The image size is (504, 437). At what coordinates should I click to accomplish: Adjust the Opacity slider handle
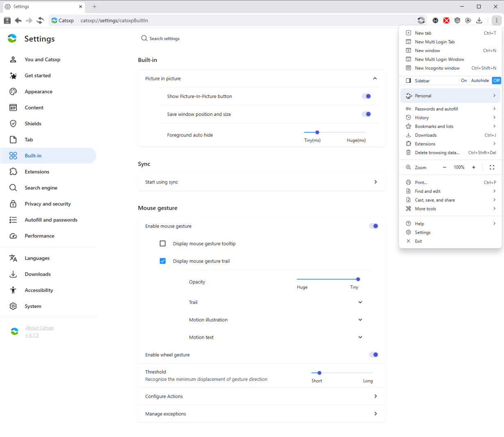click(358, 279)
